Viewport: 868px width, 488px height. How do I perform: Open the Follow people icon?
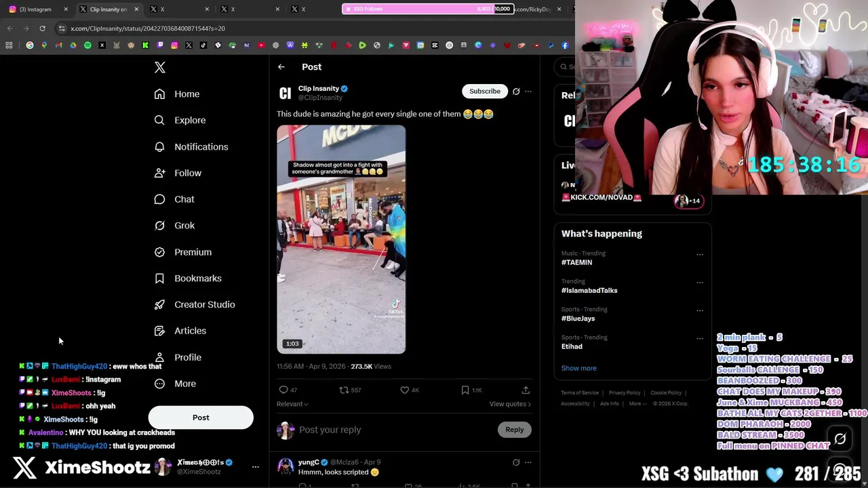[x=159, y=173]
